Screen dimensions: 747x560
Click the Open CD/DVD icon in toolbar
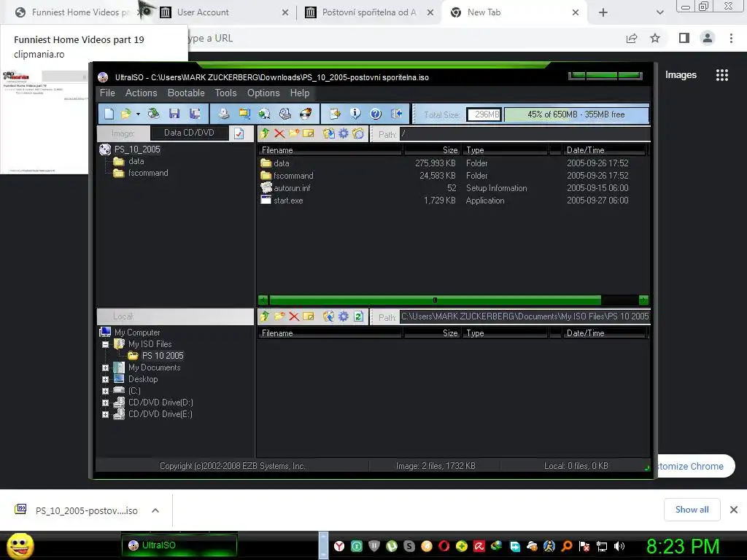(153, 114)
